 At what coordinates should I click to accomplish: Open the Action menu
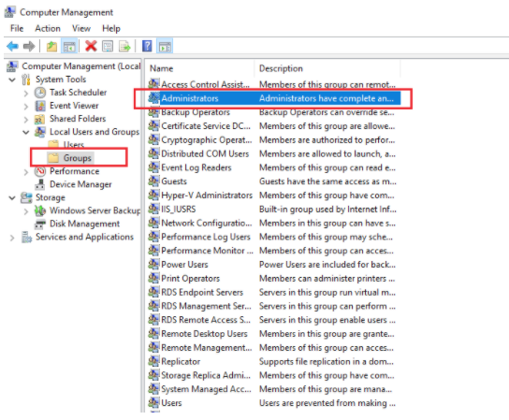[x=48, y=29]
